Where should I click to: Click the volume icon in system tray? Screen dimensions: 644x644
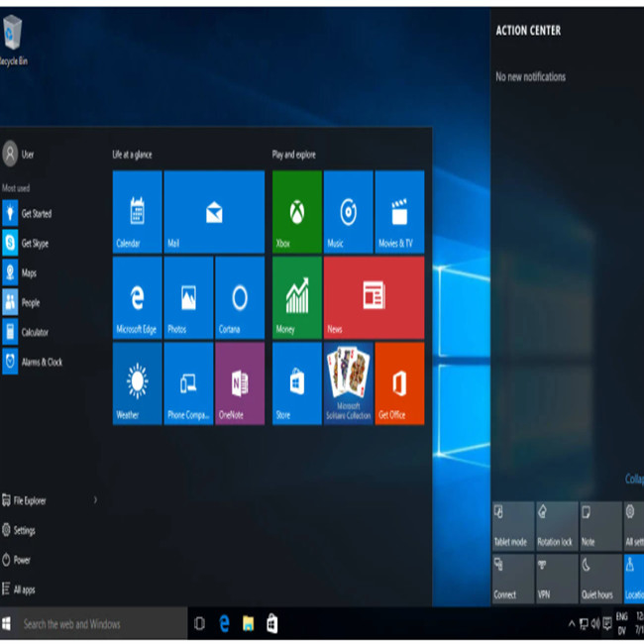595,624
